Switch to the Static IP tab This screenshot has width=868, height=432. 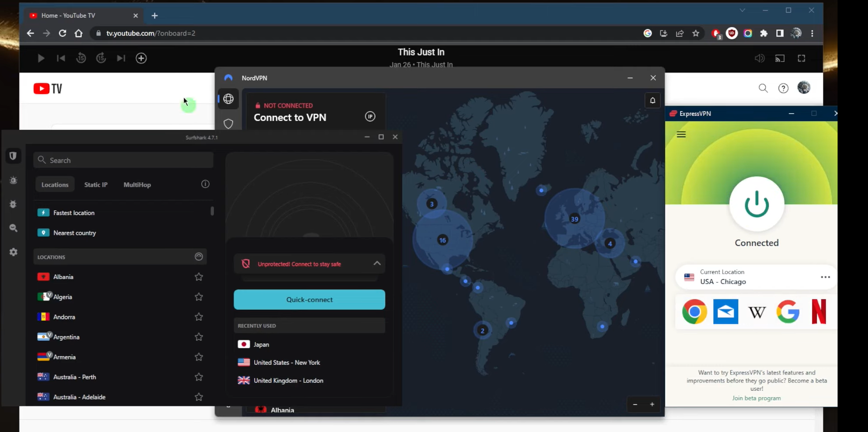pyautogui.click(x=96, y=185)
